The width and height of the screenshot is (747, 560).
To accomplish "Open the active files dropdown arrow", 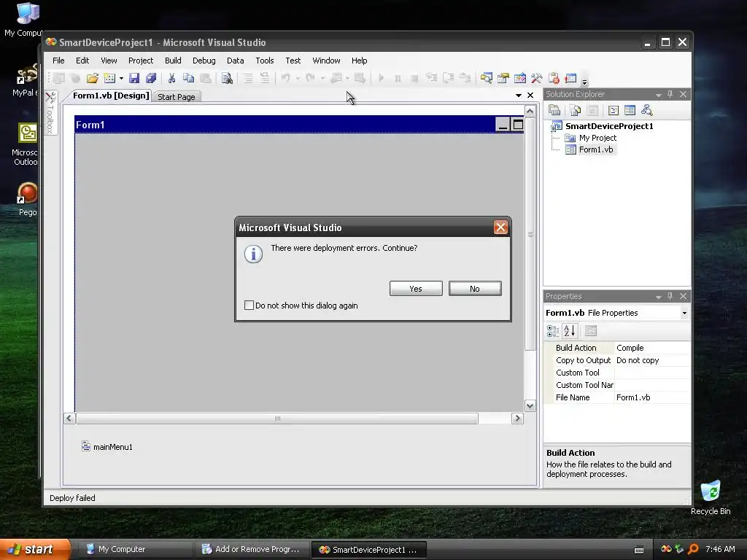I will (519, 96).
